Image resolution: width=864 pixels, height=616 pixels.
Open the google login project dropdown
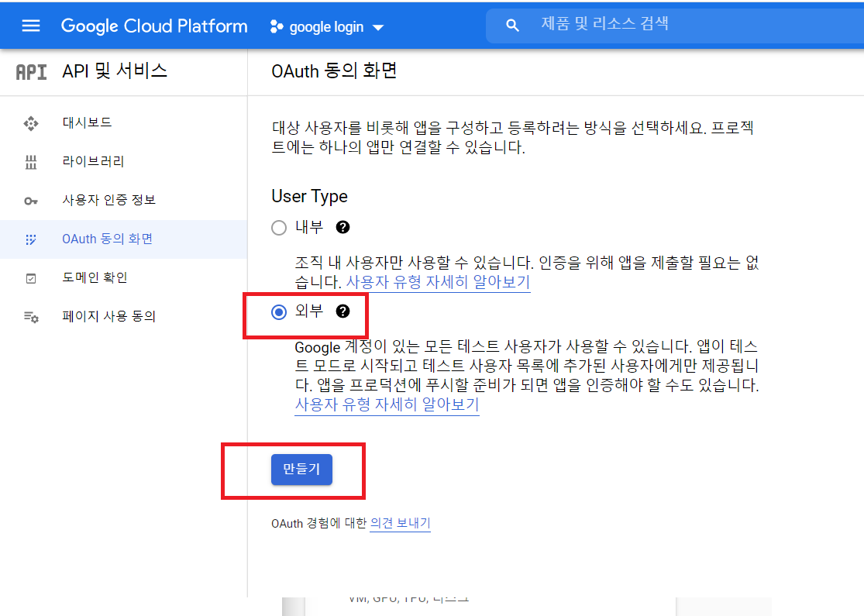click(x=327, y=26)
